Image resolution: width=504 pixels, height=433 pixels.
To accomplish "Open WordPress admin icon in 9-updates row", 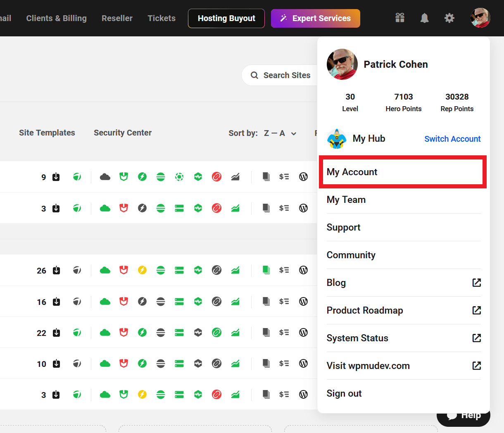I will [x=303, y=177].
